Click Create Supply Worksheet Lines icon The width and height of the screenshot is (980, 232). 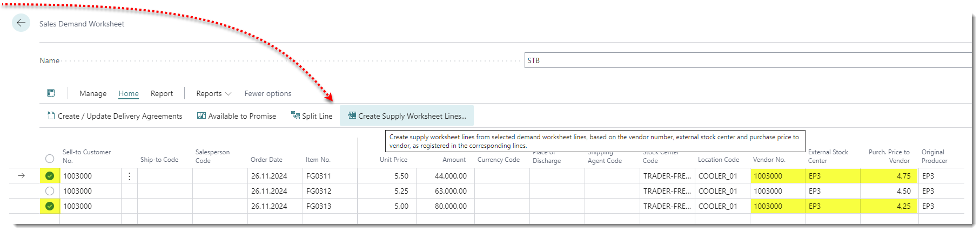click(352, 115)
